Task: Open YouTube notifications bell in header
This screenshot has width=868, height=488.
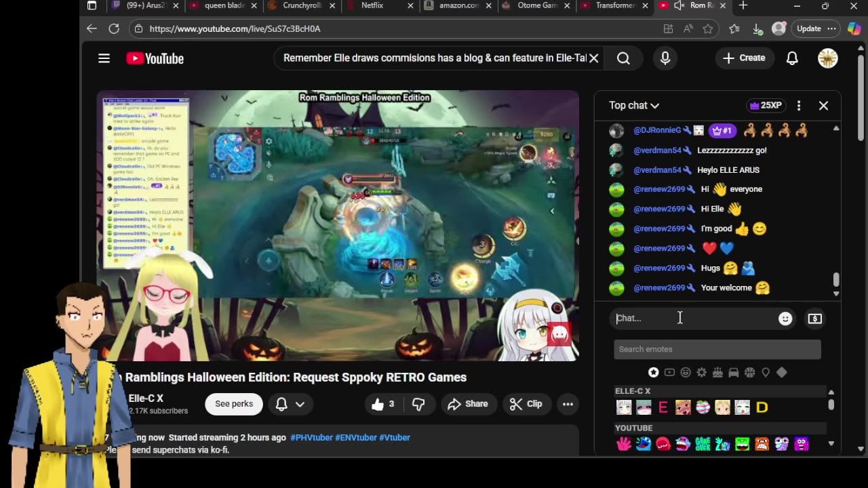Action: pos(792,58)
